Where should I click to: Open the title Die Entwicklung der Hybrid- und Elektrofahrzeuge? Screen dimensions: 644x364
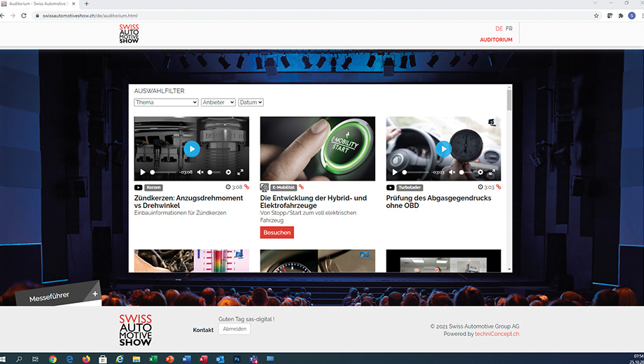(314, 202)
